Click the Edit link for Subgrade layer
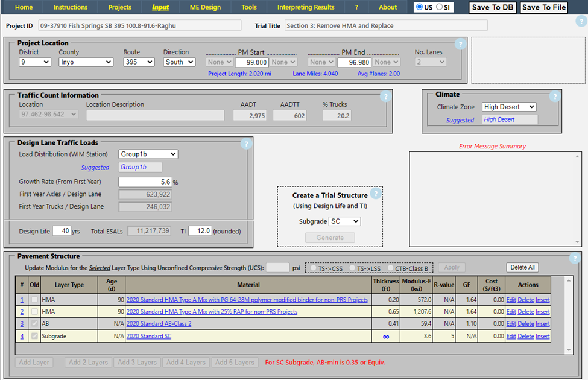Screen dimensions: 588x380 511,336
